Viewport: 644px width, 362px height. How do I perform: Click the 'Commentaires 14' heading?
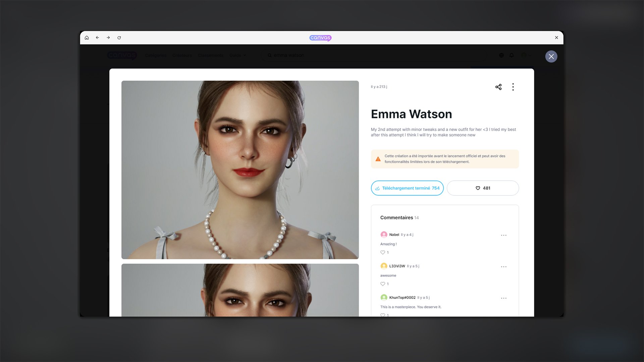(x=399, y=218)
